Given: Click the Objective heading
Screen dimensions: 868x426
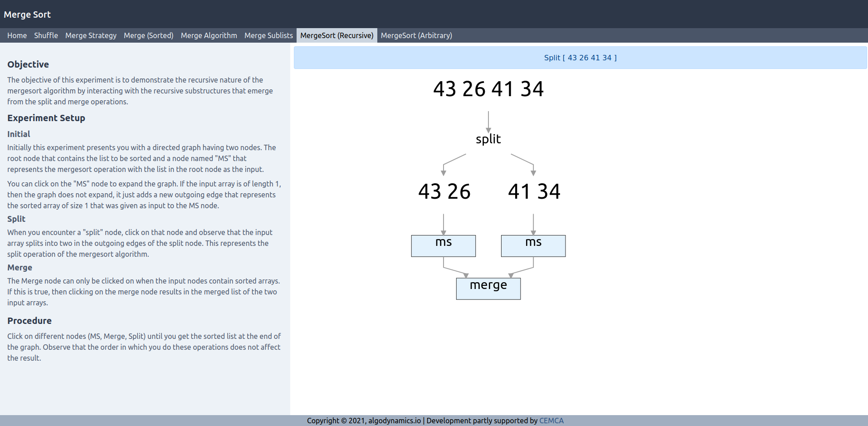Looking at the screenshot, I should coord(28,64).
